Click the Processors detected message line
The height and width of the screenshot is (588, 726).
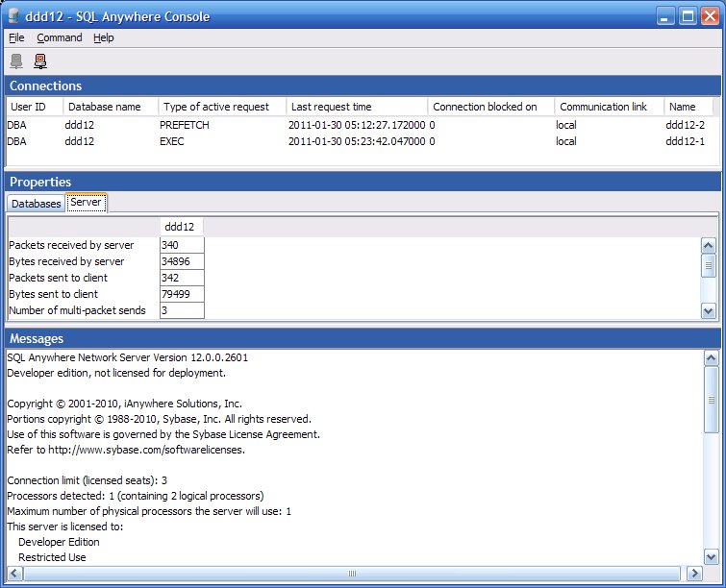136,496
